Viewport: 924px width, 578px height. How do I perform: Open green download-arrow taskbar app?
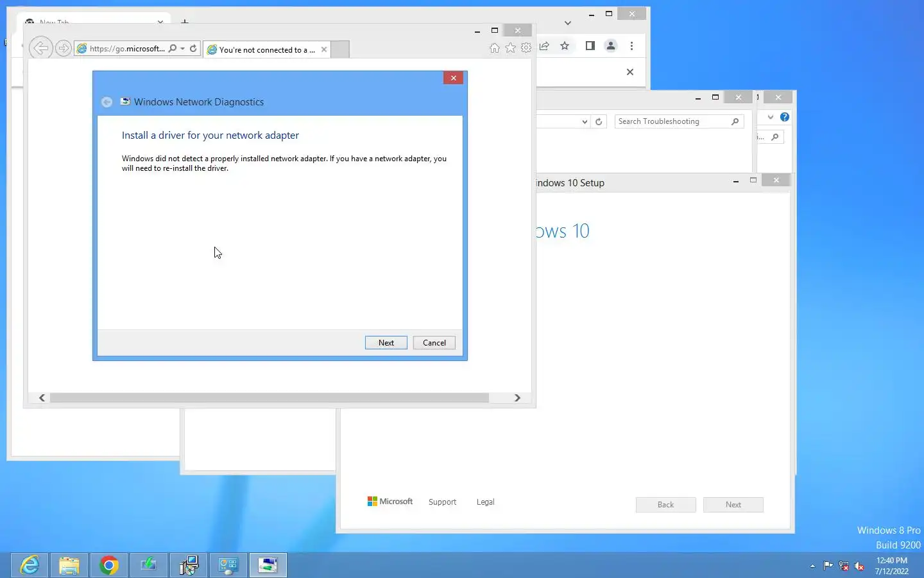[x=149, y=565]
